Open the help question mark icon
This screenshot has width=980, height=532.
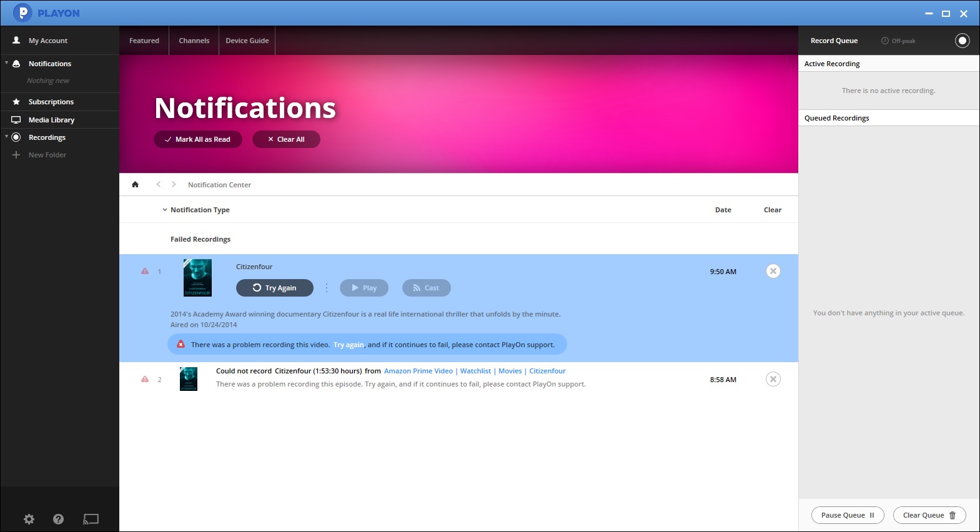[59, 519]
